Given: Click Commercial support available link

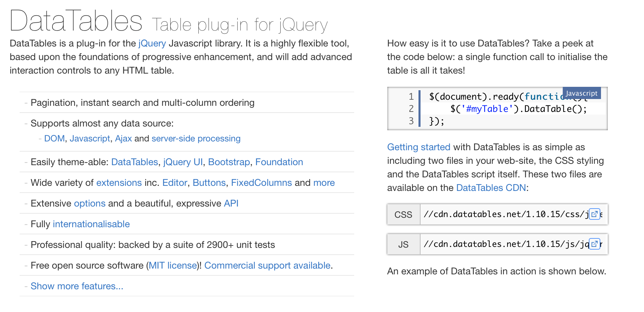Looking at the screenshot, I should pos(267,266).
